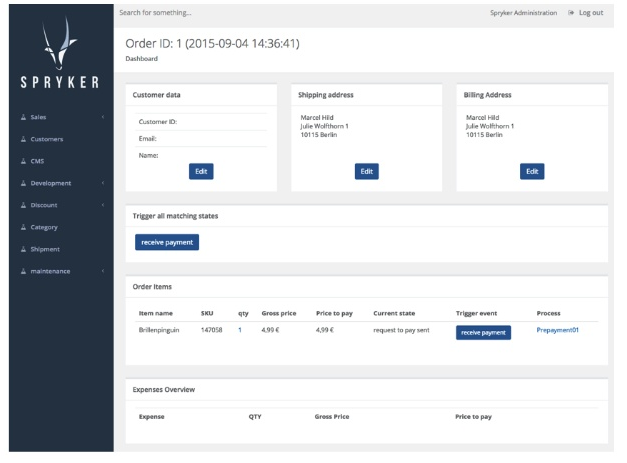The image size is (627, 463).
Task: Click the SKU value 147058
Action: tap(212, 330)
